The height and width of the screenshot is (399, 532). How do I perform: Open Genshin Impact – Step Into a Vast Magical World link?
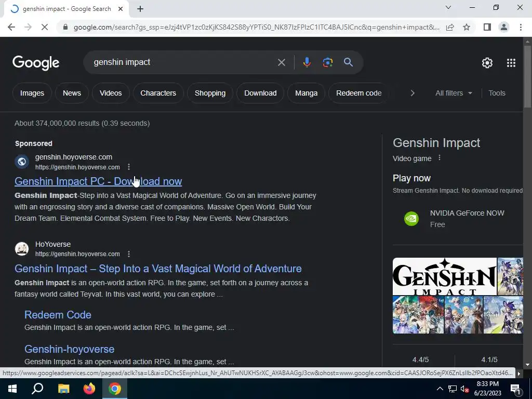tap(158, 269)
